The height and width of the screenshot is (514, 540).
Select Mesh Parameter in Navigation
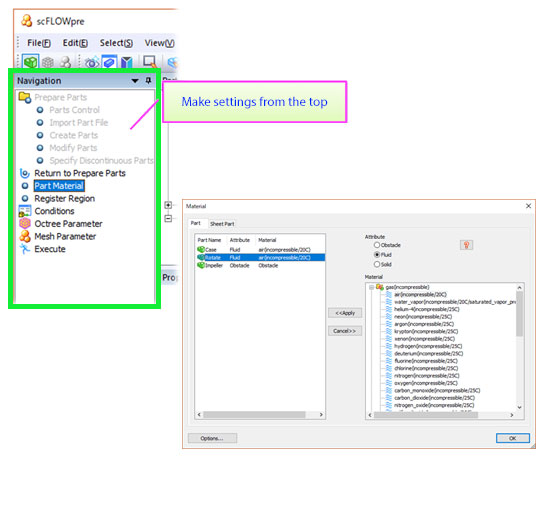(65, 236)
